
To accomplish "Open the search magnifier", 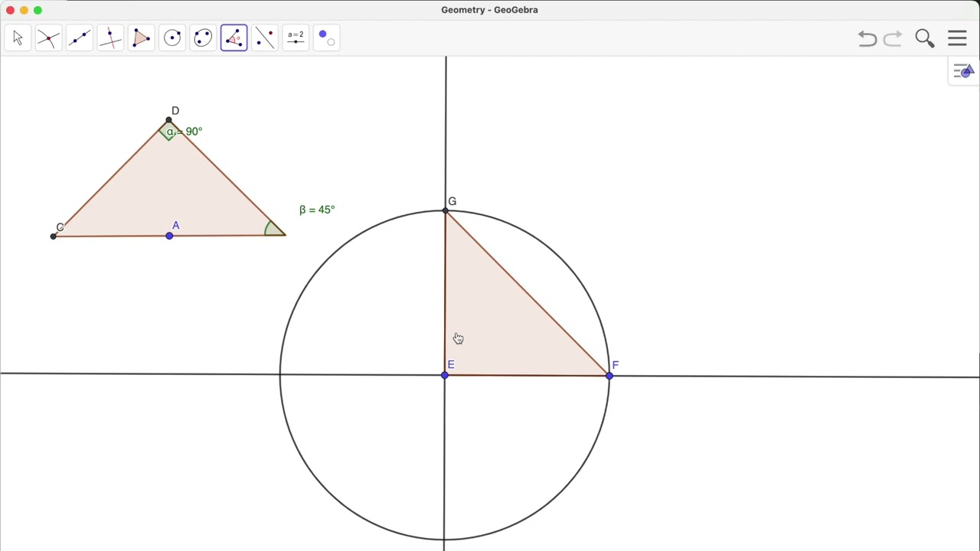I will (x=925, y=38).
